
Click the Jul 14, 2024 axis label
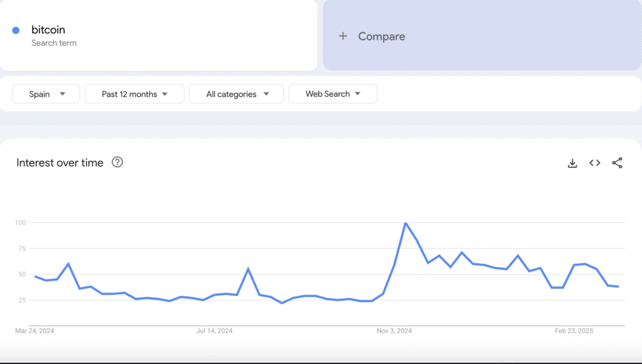click(x=214, y=330)
